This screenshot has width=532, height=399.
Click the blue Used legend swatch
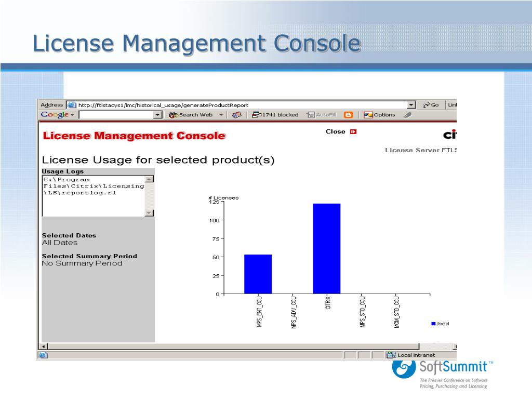[433, 324]
